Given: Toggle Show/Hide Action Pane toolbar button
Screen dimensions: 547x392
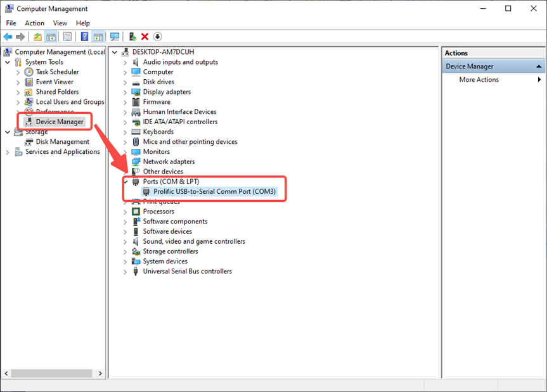Looking at the screenshot, I should [x=98, y=37].
